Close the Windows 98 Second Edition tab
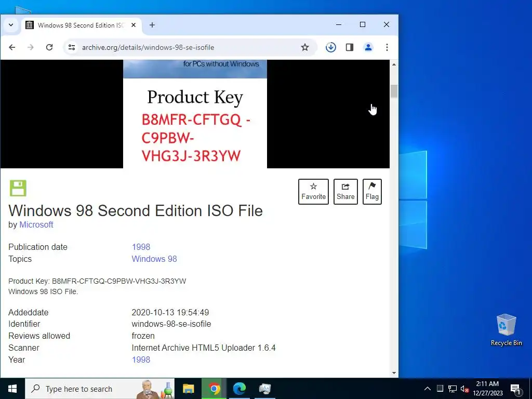Image resolution: width=532 pixels, height=399 pixels. (x=134, y=25)
